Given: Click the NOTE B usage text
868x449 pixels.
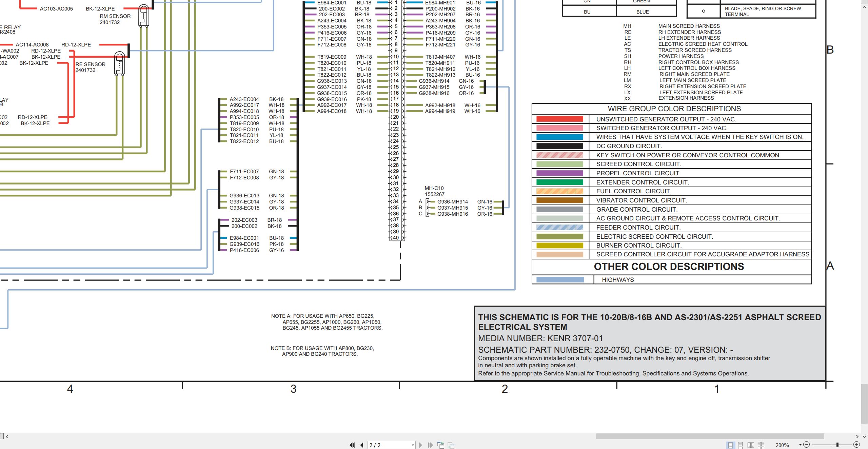Looking at the screenshot, I should coord(322,351).
